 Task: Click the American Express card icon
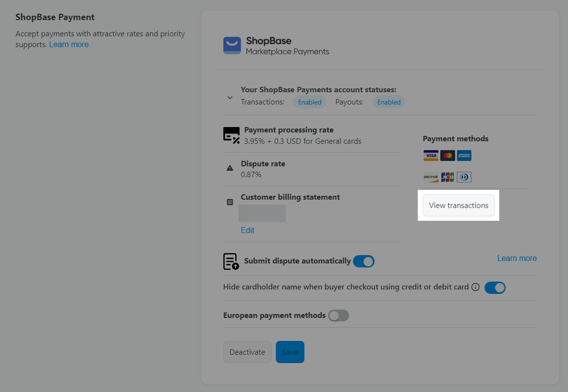tap(464, 156)
